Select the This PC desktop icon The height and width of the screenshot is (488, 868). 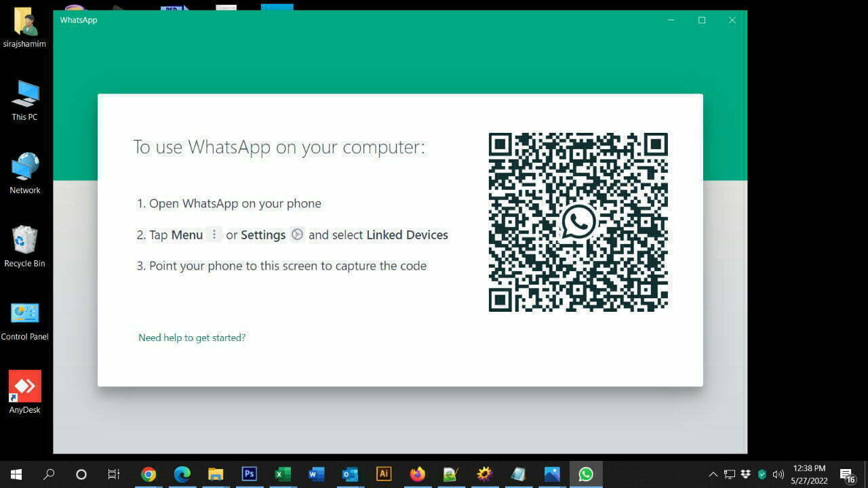pos(25,100)
